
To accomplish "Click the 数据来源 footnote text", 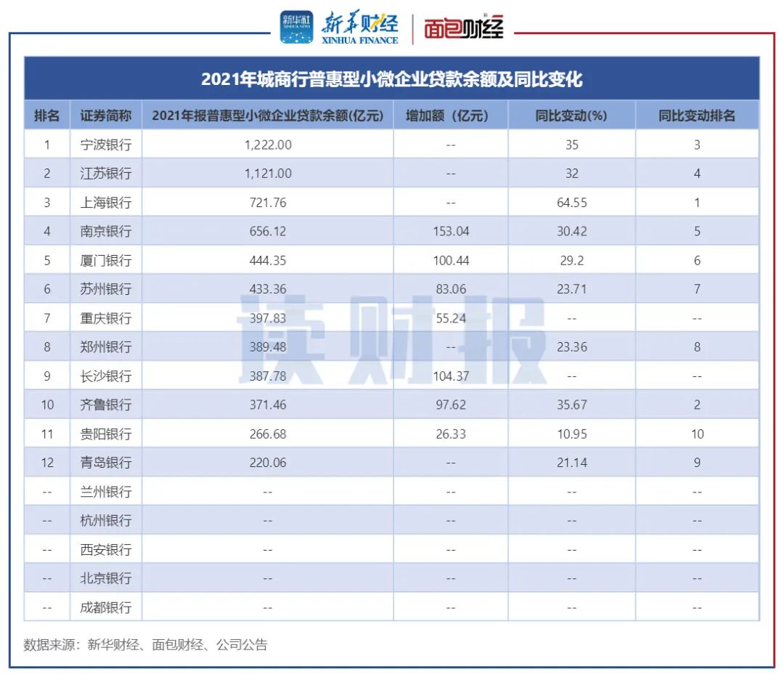I will click(x=145, y=644).
